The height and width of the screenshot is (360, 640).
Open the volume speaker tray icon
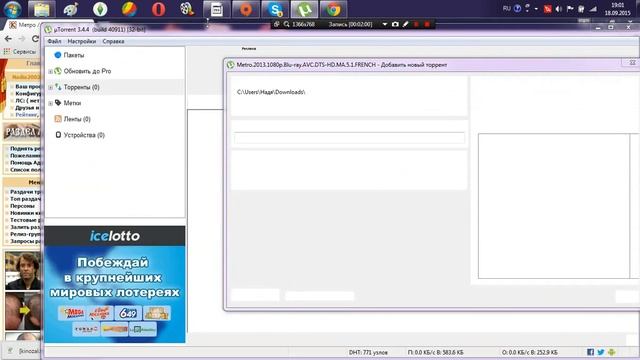tap(558, 9)
